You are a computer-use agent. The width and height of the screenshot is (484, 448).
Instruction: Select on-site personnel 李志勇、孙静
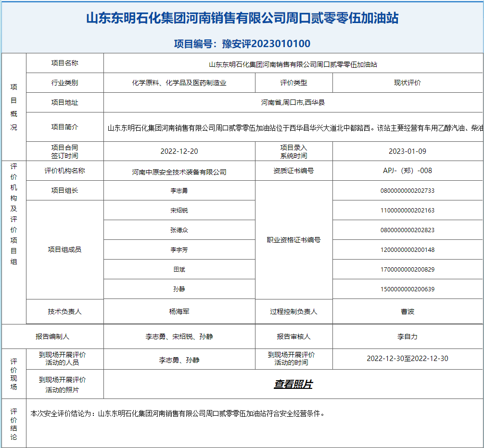tap(179, 360)
